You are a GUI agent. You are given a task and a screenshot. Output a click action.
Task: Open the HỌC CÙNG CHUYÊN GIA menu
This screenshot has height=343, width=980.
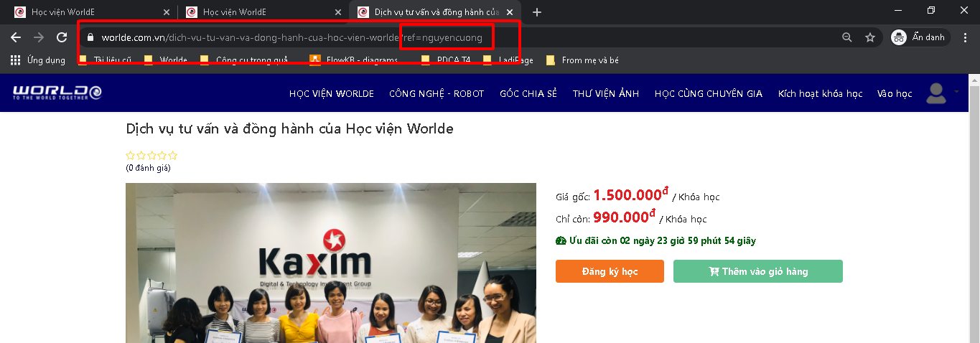coord(708,94)
